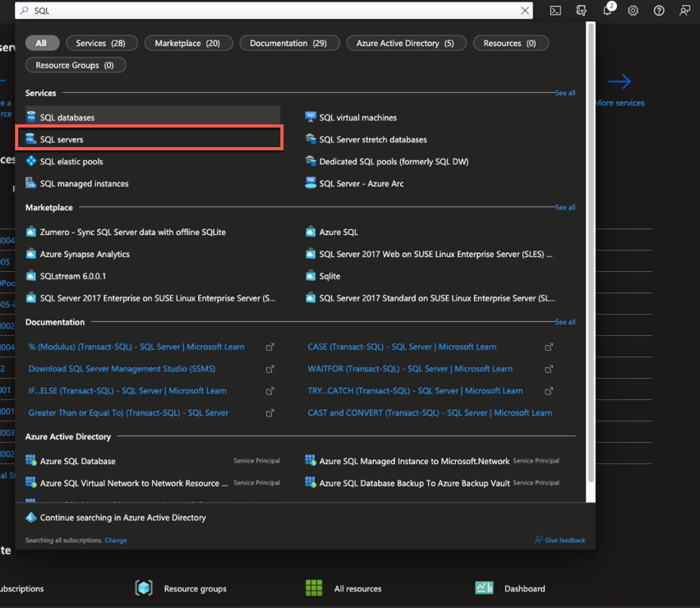The width and height of the screenshot is (700, 608).
Task: Select the All filter pill
Action: 42,42
